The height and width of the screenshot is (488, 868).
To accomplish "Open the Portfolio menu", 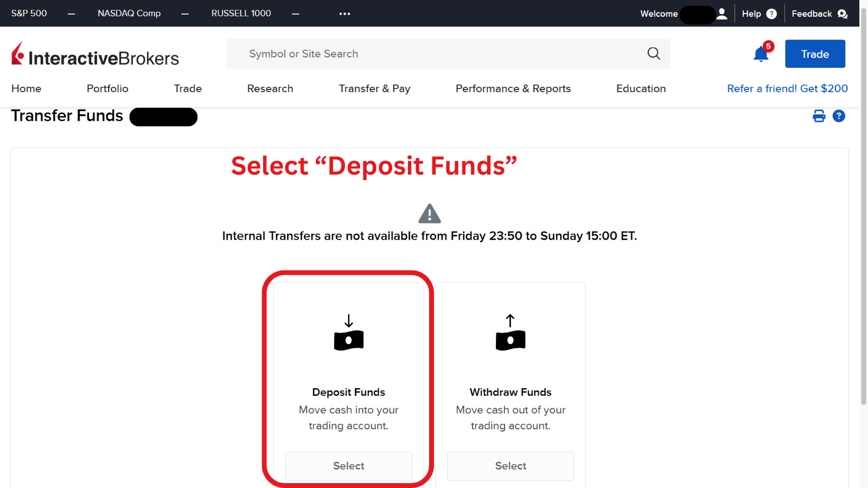I will (x=107, y=88).
